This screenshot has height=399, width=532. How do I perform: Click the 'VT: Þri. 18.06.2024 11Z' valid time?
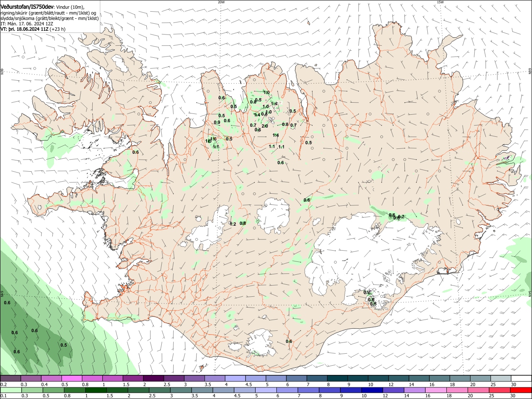click(24, 29)
